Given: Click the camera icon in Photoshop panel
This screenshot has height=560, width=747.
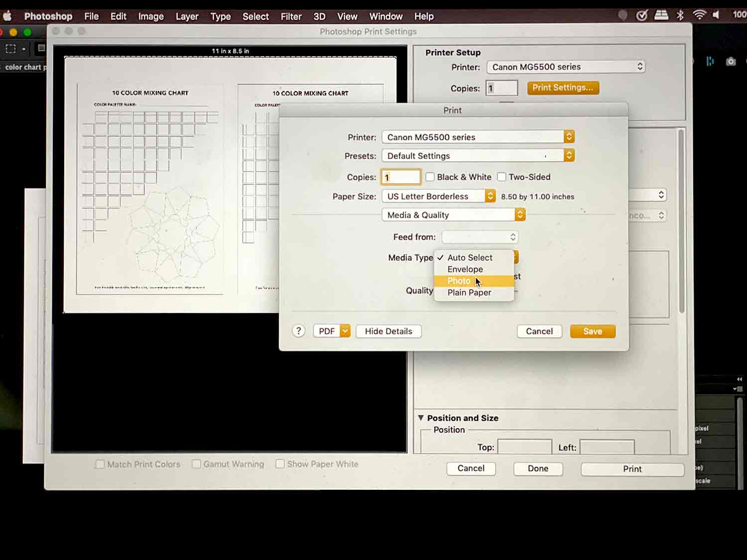Looking at the screenshot, I should 731,62.
